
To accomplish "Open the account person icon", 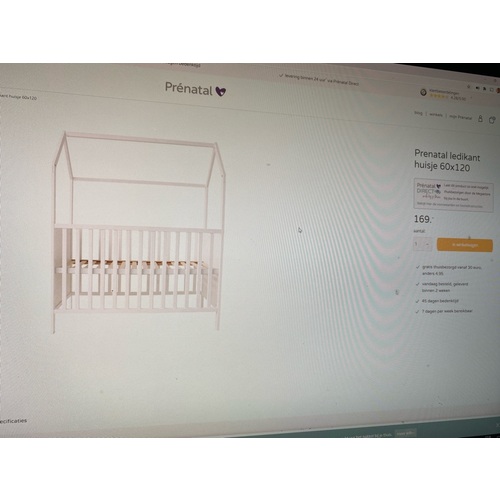I will pyautogui.click(x=480, y=118).
